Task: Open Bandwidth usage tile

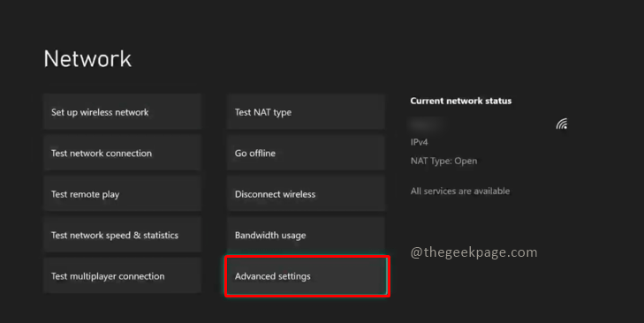Action: (306, 235)
